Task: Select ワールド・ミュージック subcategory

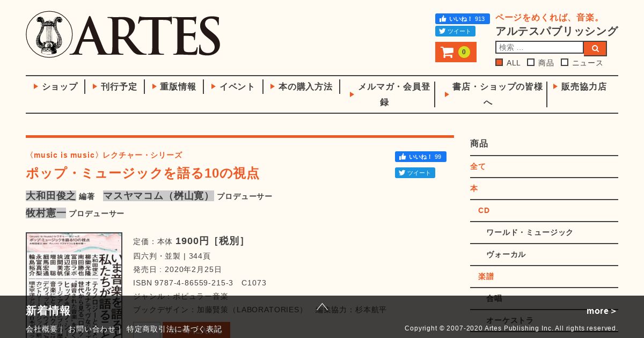Action: tap(530, 232)
